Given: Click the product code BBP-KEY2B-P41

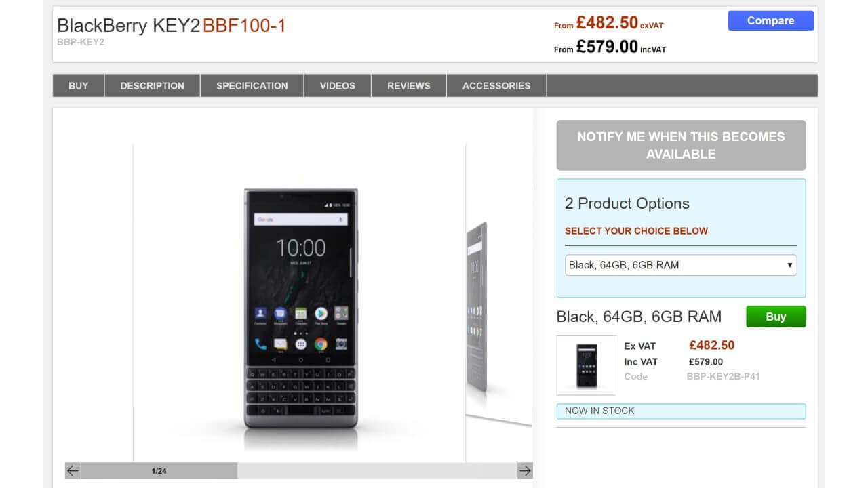Looking at the screenshot, I should tap(723, 376).
